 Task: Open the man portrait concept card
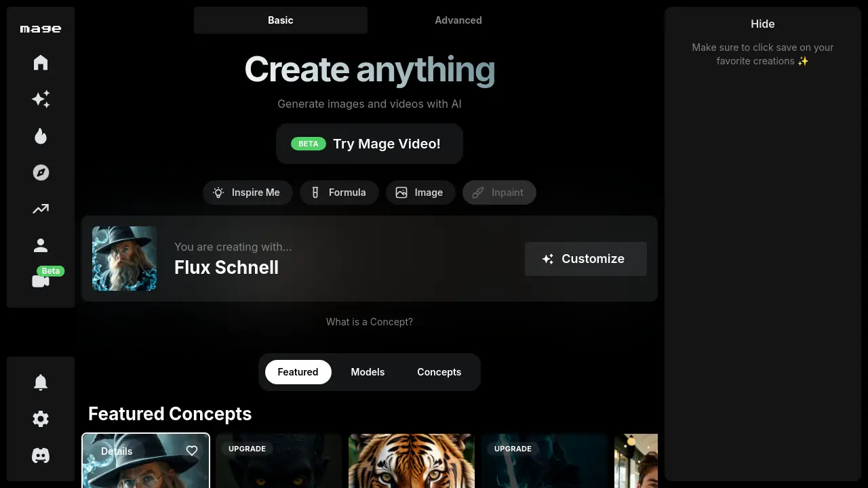click(x=636, y=461)
